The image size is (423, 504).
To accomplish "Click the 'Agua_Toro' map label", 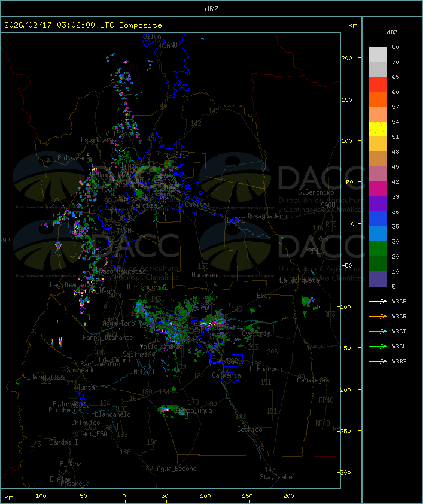I will point(118,323).
